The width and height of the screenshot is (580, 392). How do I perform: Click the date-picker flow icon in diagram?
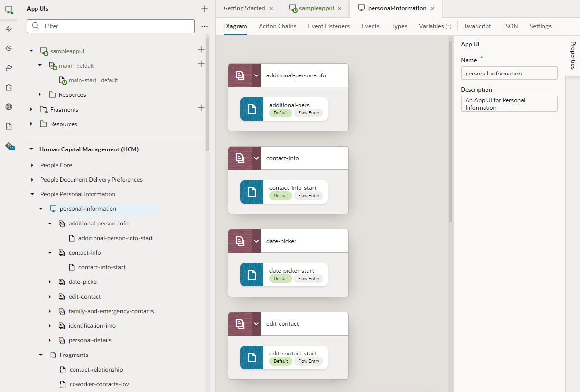tap(240, 241)
